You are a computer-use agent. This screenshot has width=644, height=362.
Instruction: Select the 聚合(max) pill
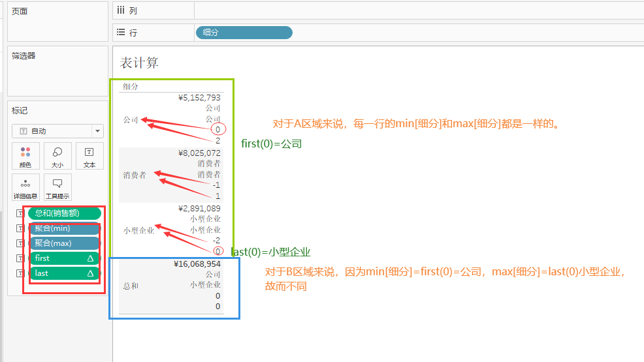pyautogui.click(x=65, y=243)
